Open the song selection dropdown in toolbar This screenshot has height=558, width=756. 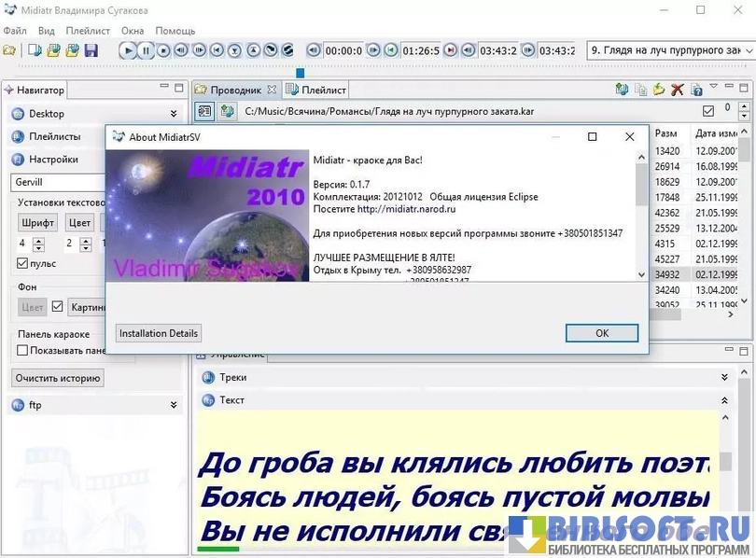(x=669, y=50)
